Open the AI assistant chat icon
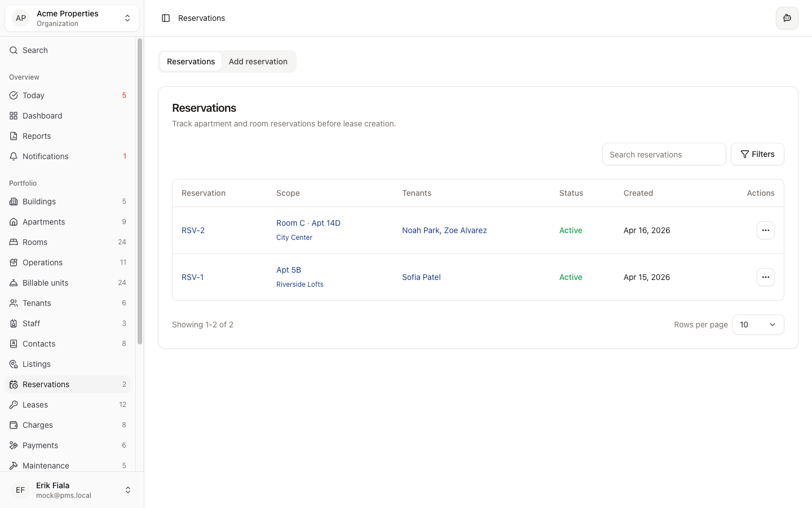812x508 pixels. (x=787, y=18)
